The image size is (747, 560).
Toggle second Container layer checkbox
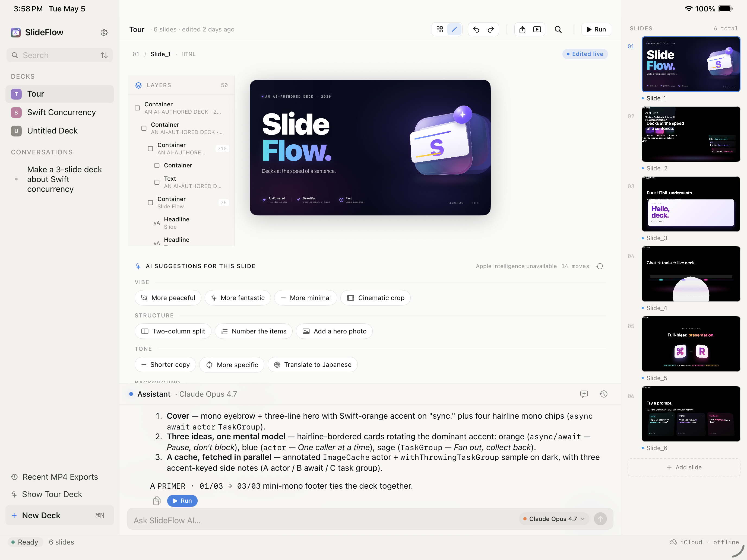point(144,128)
